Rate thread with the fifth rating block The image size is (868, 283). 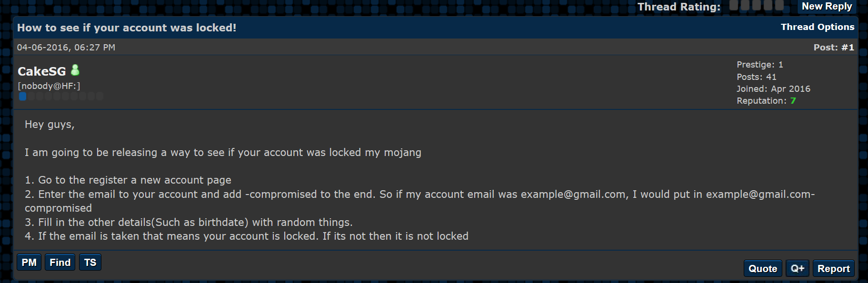779,5
